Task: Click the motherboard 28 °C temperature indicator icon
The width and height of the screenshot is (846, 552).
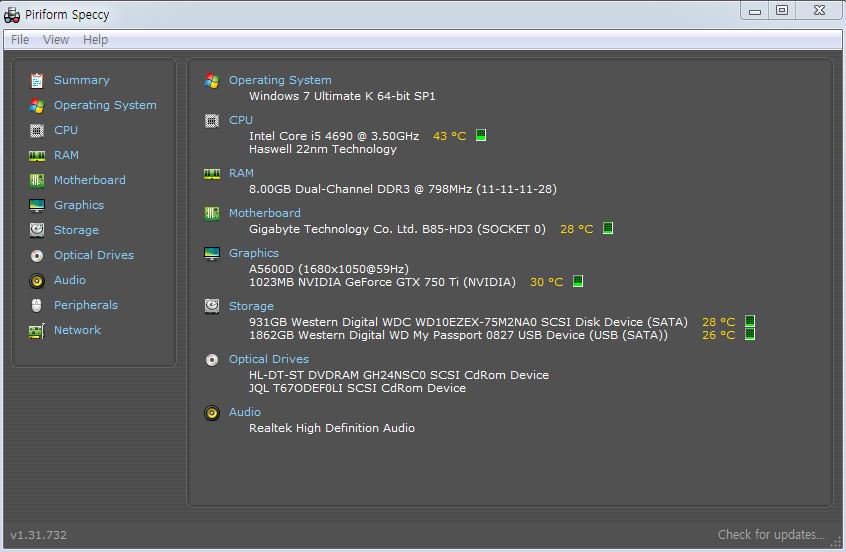Action: pos(608,228)
